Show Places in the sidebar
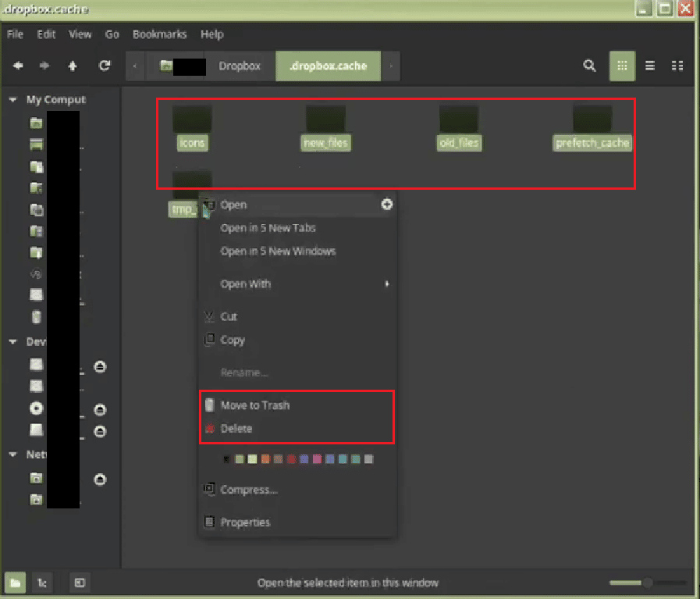 [15, 583]
